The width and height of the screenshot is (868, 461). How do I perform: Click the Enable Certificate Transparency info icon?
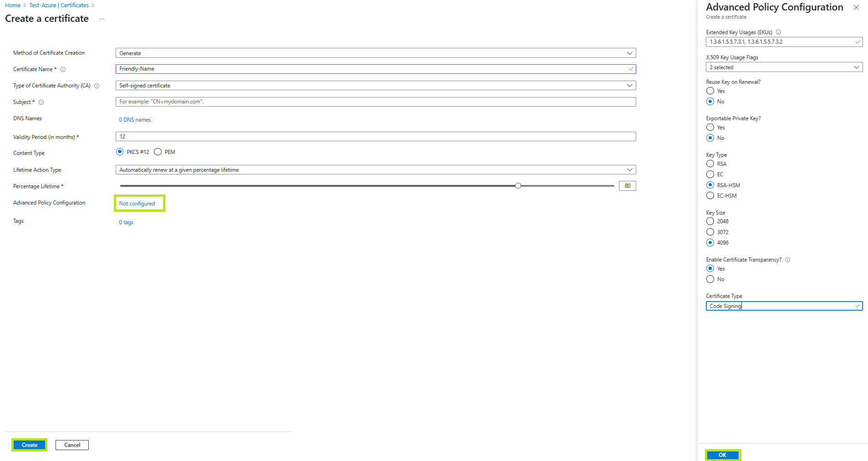coord(788,260)
